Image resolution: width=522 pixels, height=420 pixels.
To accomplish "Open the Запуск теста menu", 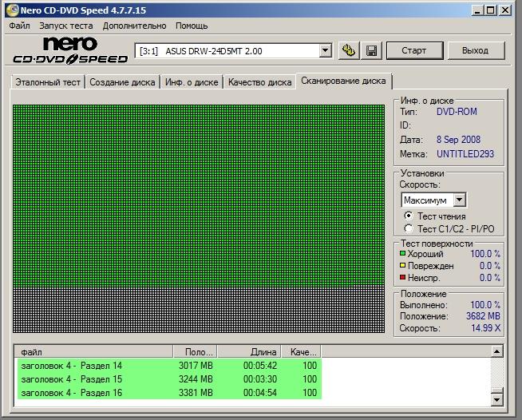I will coord(66,26).
